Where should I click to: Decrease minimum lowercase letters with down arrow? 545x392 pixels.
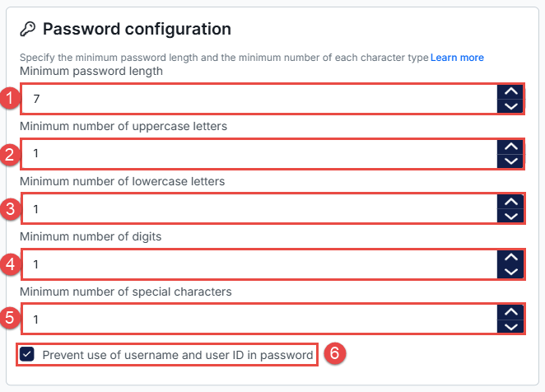pyautogui.click(x=511, y=216)
